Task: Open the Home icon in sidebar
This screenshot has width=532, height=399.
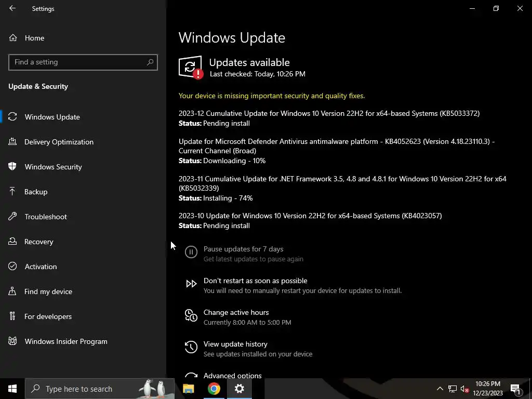Action: [x=13, y=37]
